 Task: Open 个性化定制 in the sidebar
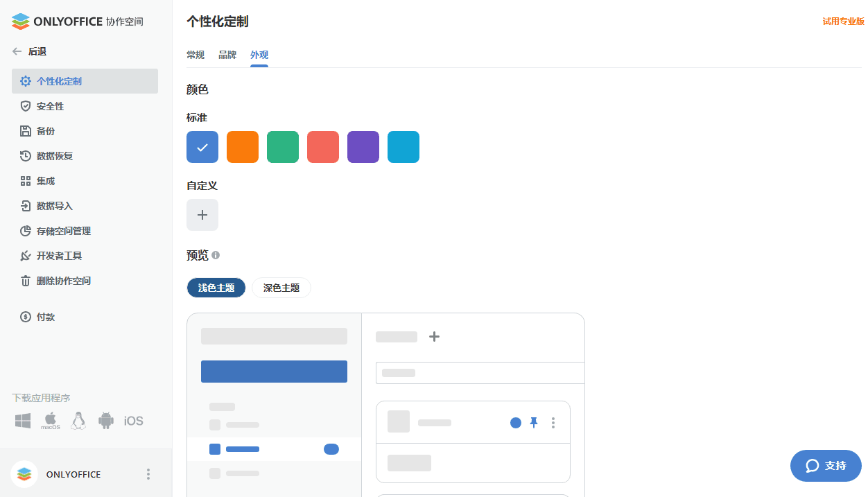tap(85, 81)
